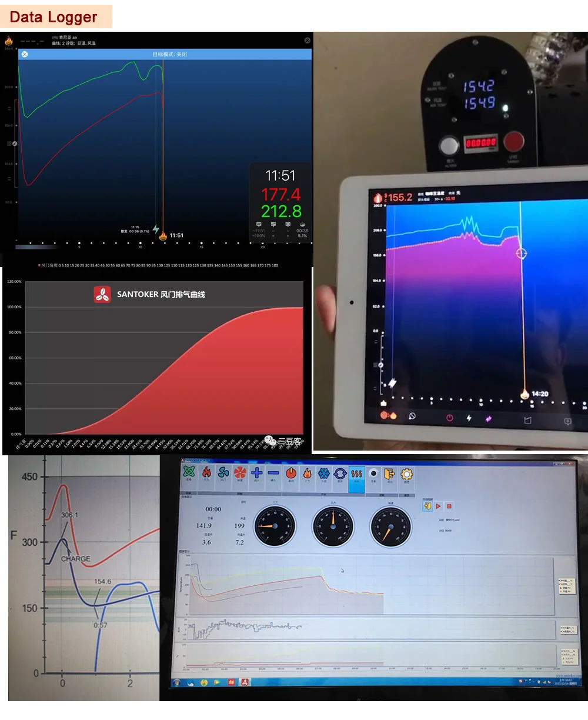
Task: Click the flame marker at 11:51
Action: coord(163,236)
